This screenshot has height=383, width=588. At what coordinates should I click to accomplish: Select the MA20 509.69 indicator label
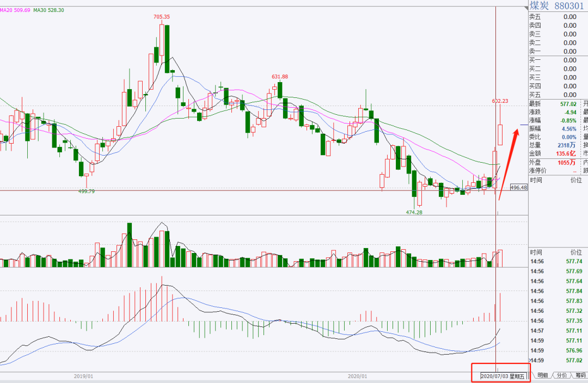click(15, 10)
